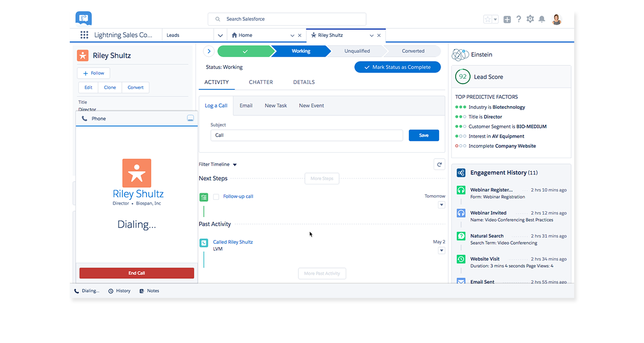Click the notifications bell icon

click(x=542, y=19)
